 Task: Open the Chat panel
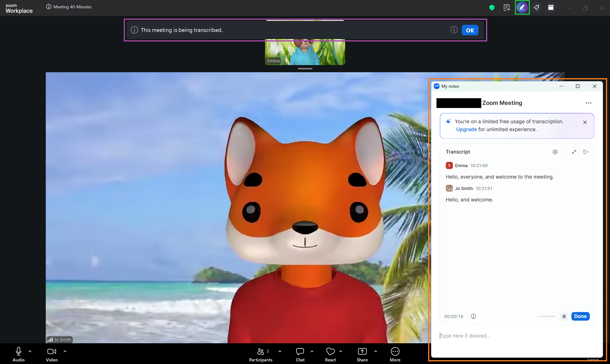pos(300,354)
